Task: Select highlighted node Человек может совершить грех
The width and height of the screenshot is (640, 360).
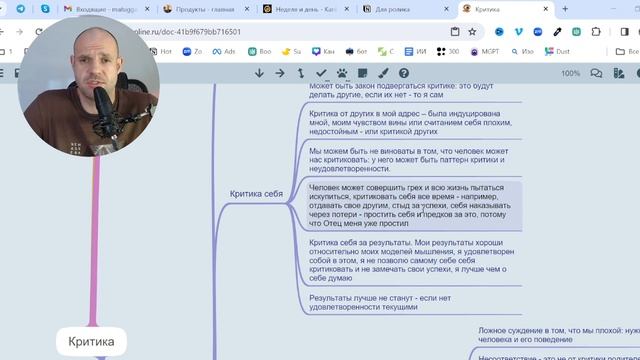Action: pyautogui.click(x=414, y=205)
